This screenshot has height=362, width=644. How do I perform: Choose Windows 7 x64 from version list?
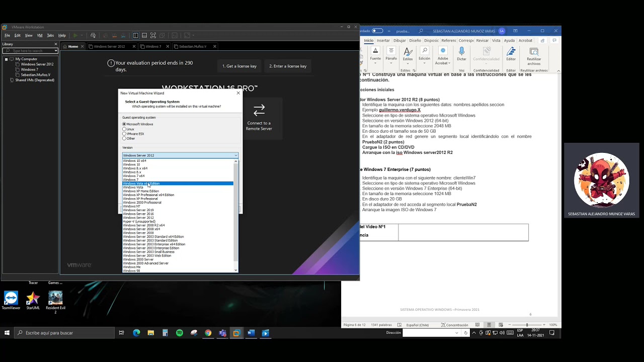[x=134, y=176]
